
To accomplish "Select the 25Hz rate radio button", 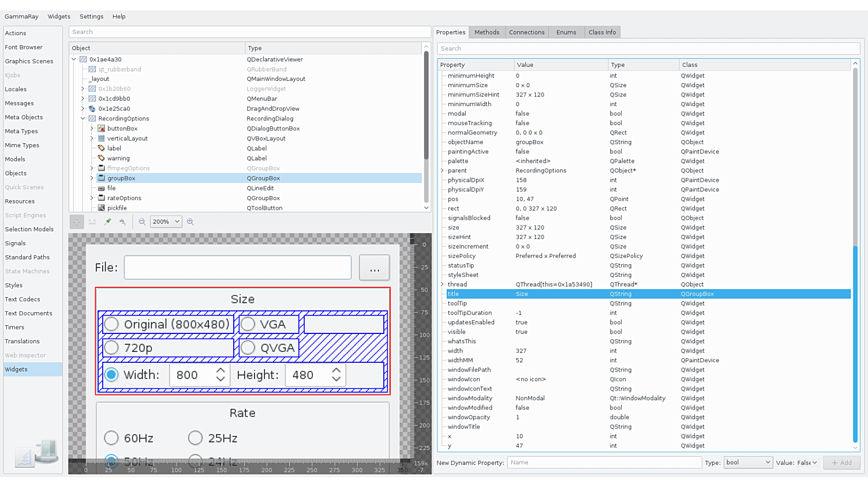I will click(196, 438).
